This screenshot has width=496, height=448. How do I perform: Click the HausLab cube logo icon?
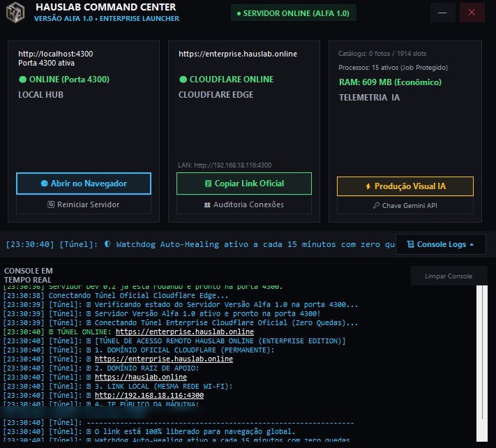[x=15, y=13]
